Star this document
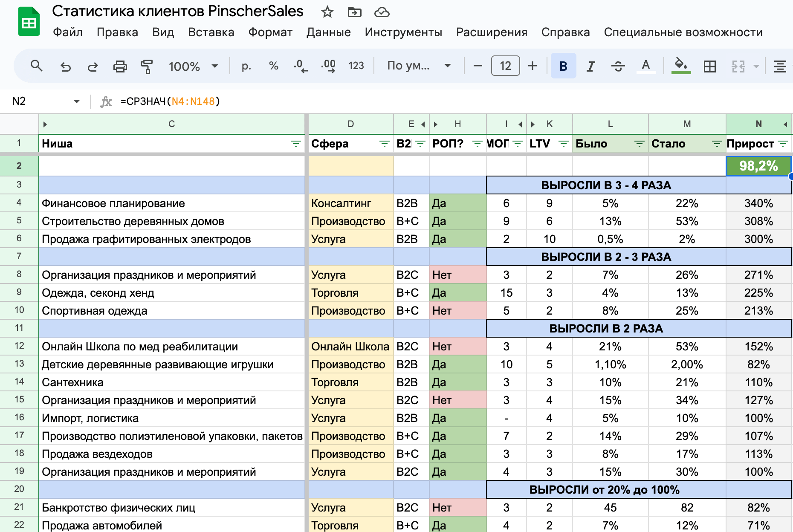793x532 pixels. tap(327, 12)
